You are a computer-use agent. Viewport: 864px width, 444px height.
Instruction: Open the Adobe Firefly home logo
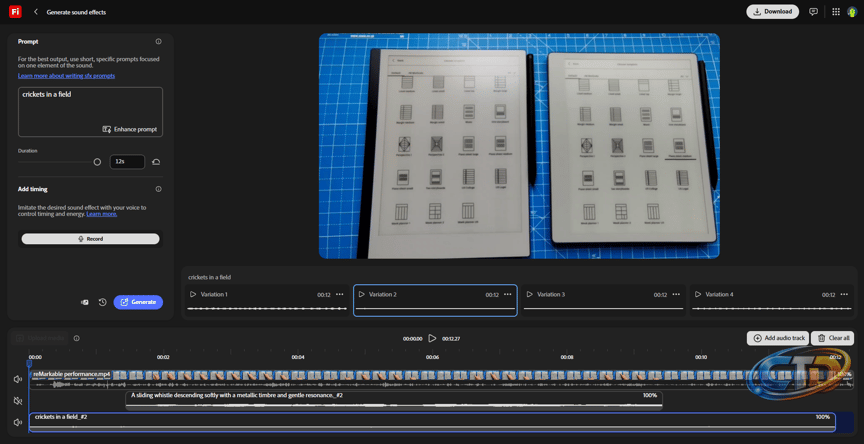[15, 12]
